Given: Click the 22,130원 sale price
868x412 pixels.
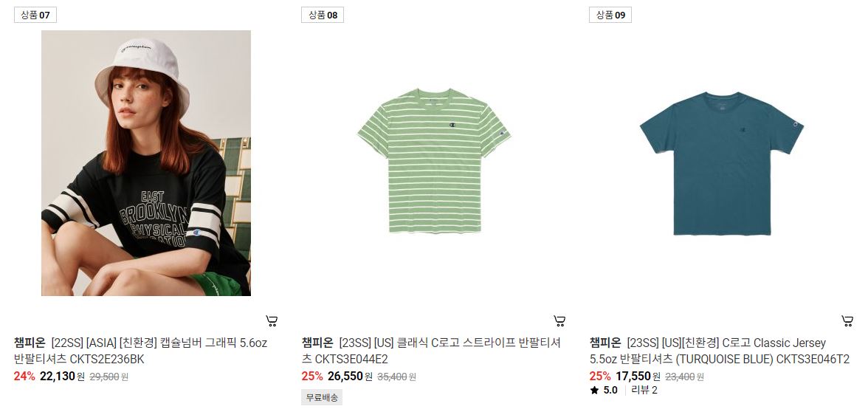Looking at the screenshot, I should pyautogui.click(x=62, y=377).
